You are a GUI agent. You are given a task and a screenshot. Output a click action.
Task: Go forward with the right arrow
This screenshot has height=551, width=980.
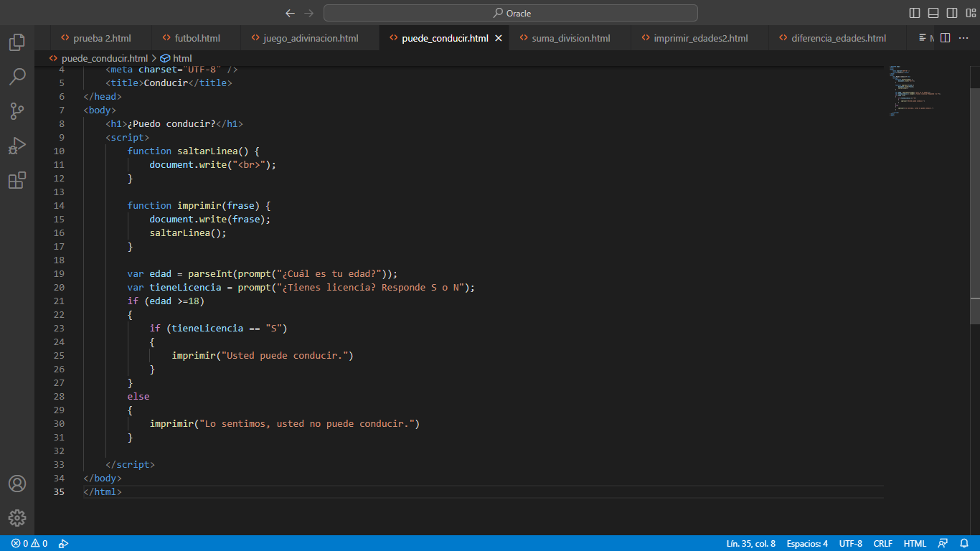(309, 13)
